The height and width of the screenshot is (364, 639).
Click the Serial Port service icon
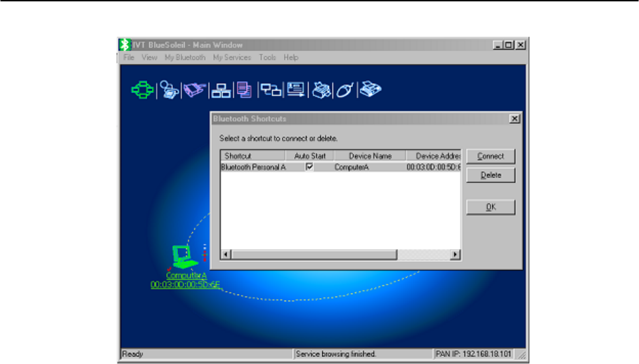point(195,90)
